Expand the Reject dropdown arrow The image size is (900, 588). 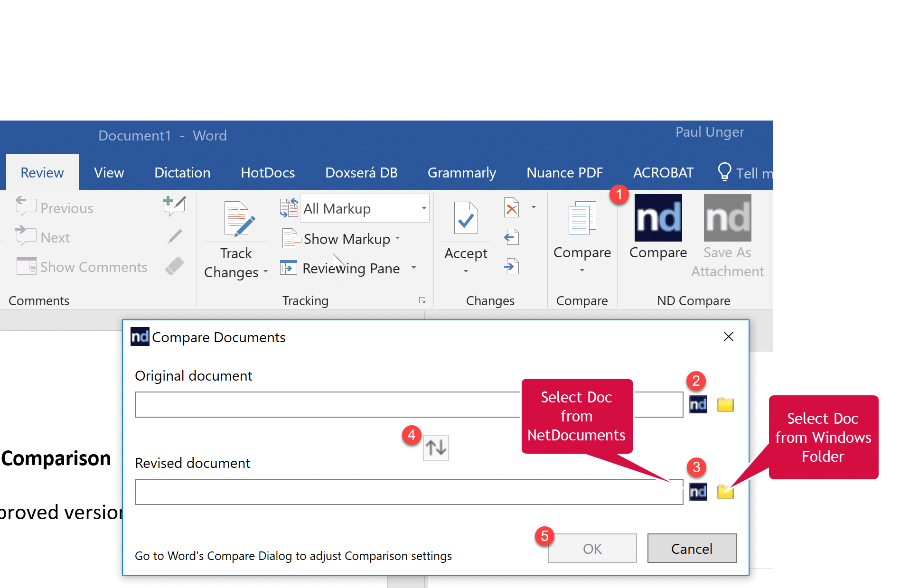pos(534,207)
